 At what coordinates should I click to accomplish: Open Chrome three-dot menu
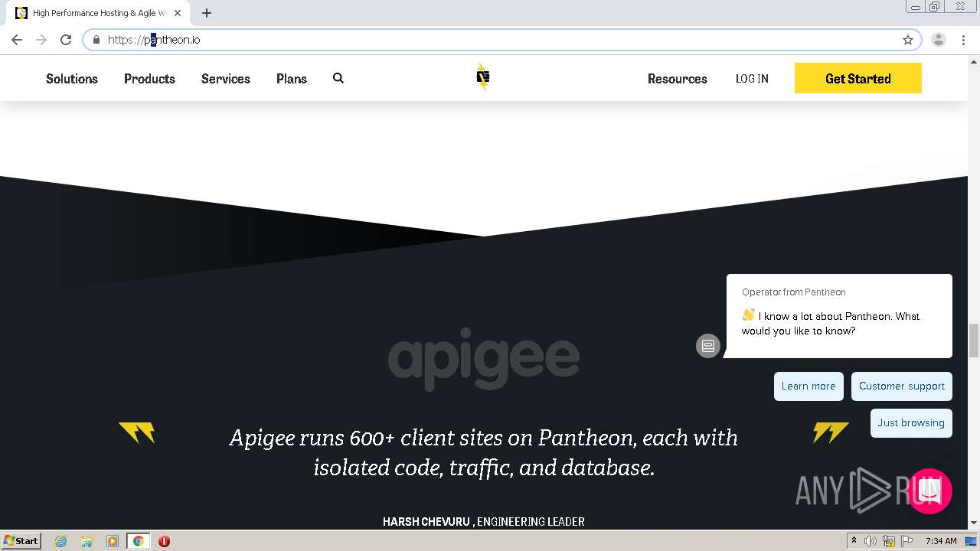pyautogui.click(x=963, y=40)
